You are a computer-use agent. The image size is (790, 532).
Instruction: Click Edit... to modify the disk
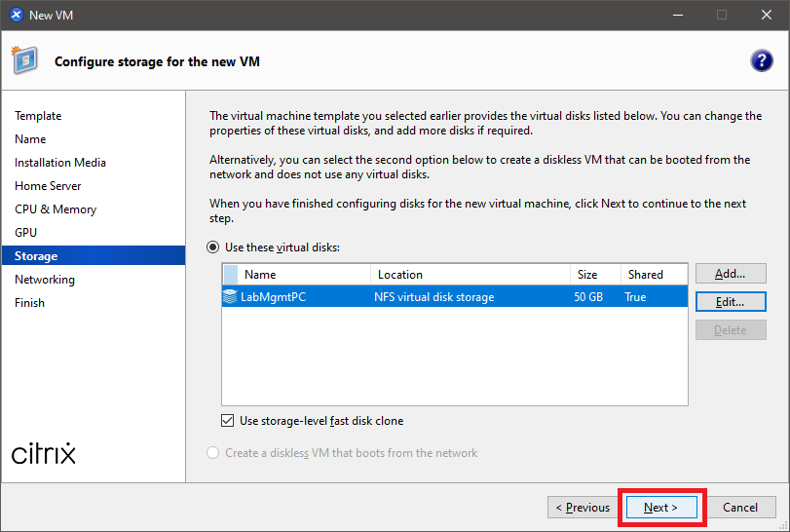pos(731,302)
